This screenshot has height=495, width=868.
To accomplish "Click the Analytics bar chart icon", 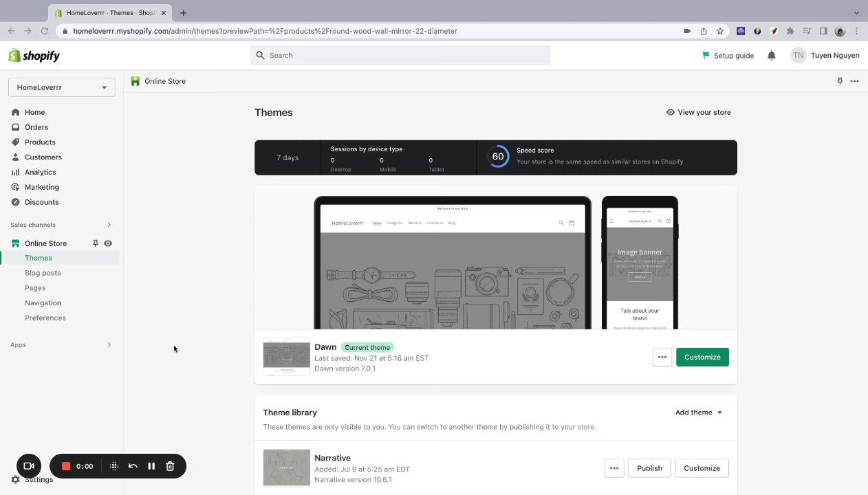I will pos(16,172).
